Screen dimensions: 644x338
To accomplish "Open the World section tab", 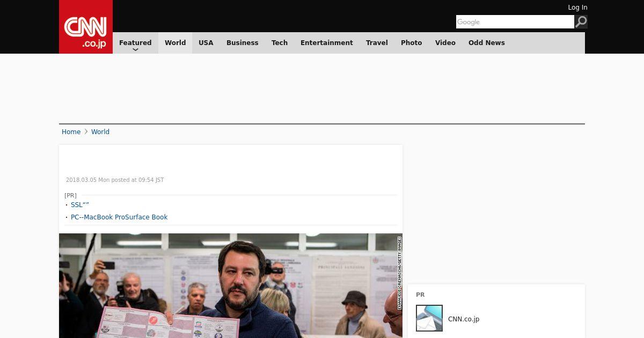I will [x=175, y=43].
